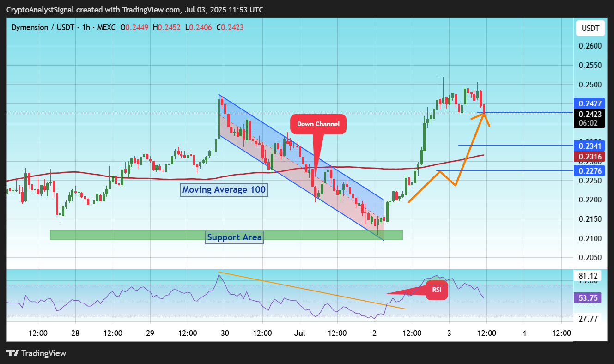The width and height of the screenshot is (614, 364).
Task: Click the 0.2200 price axis value
Action: coord(590,200)
